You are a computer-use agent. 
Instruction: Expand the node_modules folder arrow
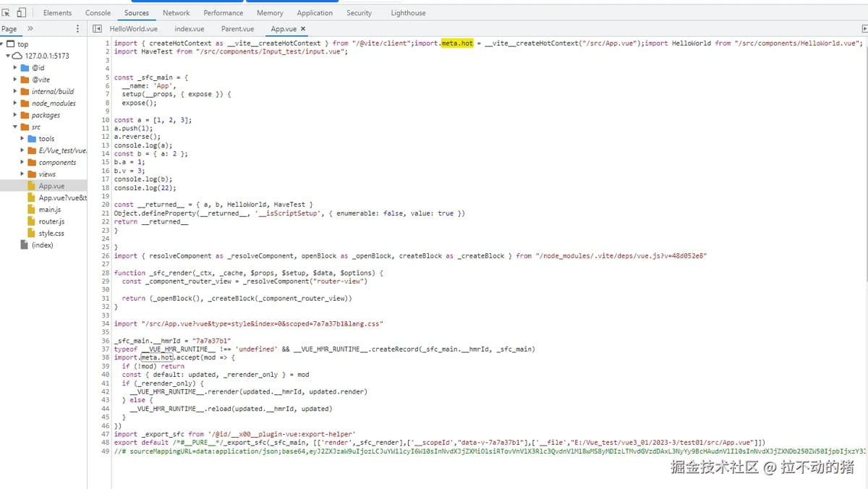(15, 103)
